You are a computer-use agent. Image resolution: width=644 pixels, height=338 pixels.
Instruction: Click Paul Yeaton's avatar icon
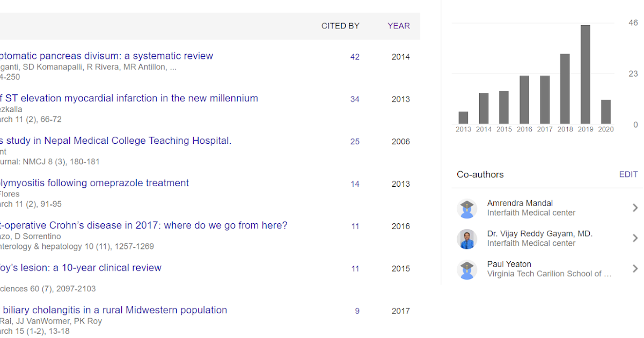tap(467, 269)
